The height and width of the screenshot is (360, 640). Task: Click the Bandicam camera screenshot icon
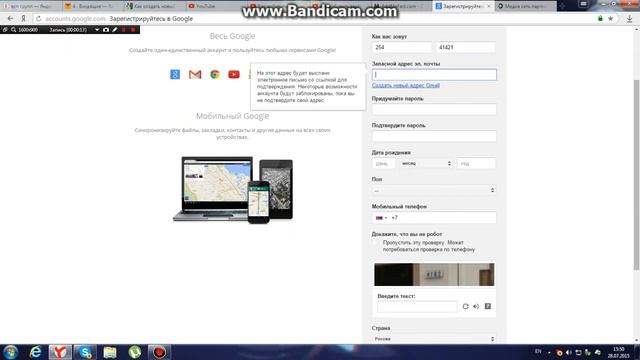point(106,30)
